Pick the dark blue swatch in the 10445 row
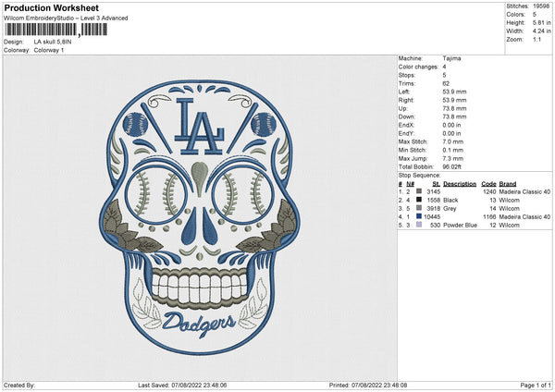 pyautogui.click(x=419, y=216)
